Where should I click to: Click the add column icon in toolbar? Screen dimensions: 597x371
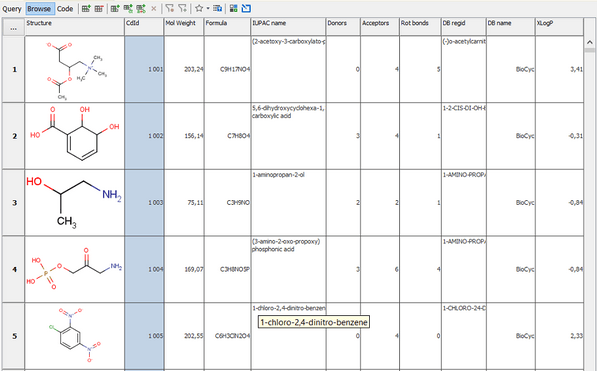[115, 8]
